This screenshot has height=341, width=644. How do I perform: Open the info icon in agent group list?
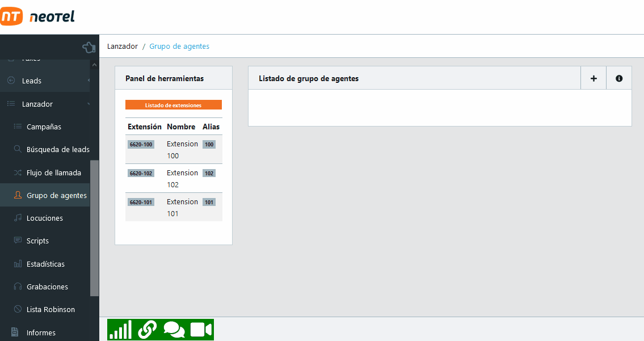click(619, 78)
